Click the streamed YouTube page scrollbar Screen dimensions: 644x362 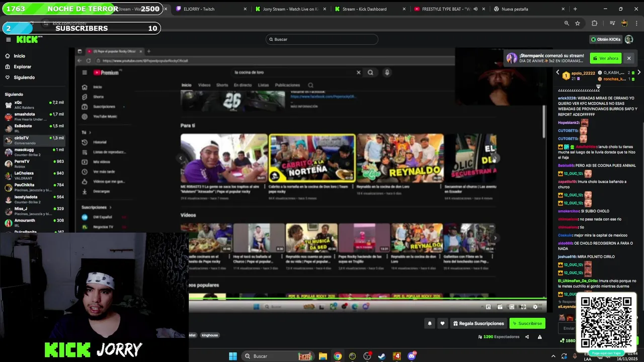tap(543, 122)
